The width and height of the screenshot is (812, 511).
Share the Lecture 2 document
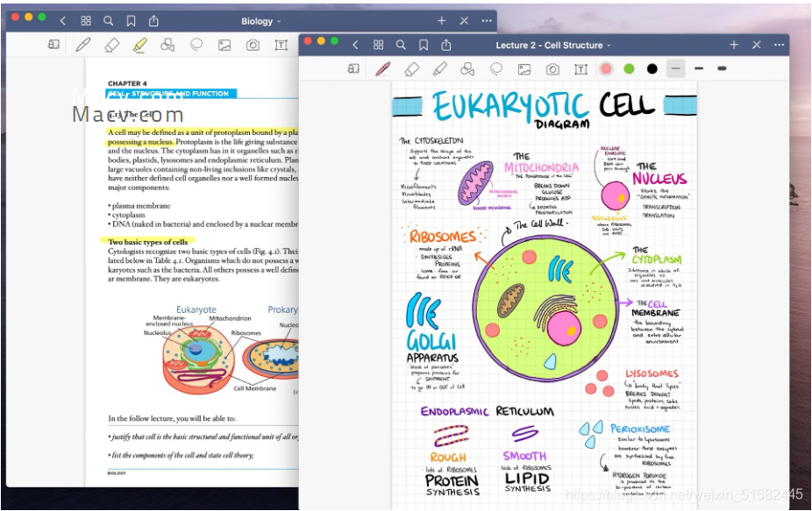pyautogui.click(x=446, y=45)
